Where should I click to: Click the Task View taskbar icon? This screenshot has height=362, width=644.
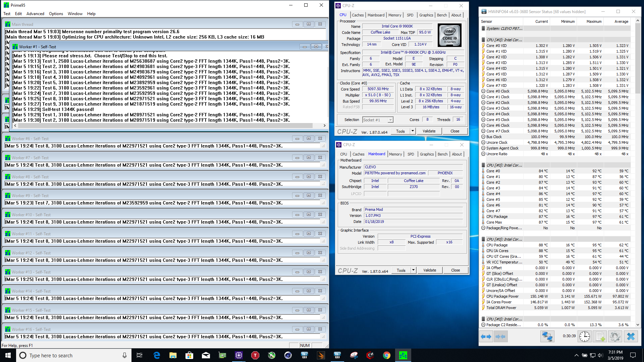coord(140,355)
